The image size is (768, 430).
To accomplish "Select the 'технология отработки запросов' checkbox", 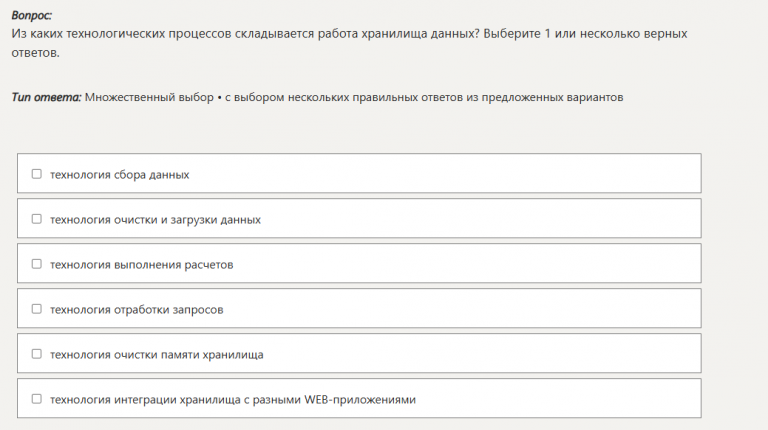I will (37, 309).
